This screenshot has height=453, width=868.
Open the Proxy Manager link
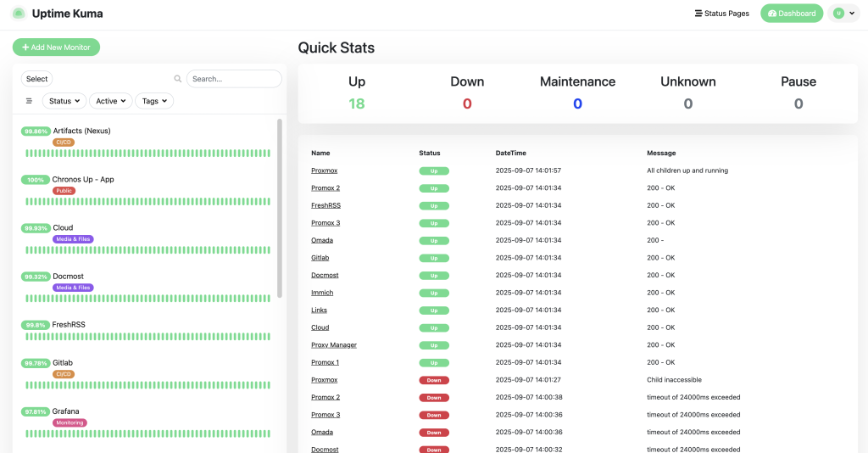pos(334,345)
